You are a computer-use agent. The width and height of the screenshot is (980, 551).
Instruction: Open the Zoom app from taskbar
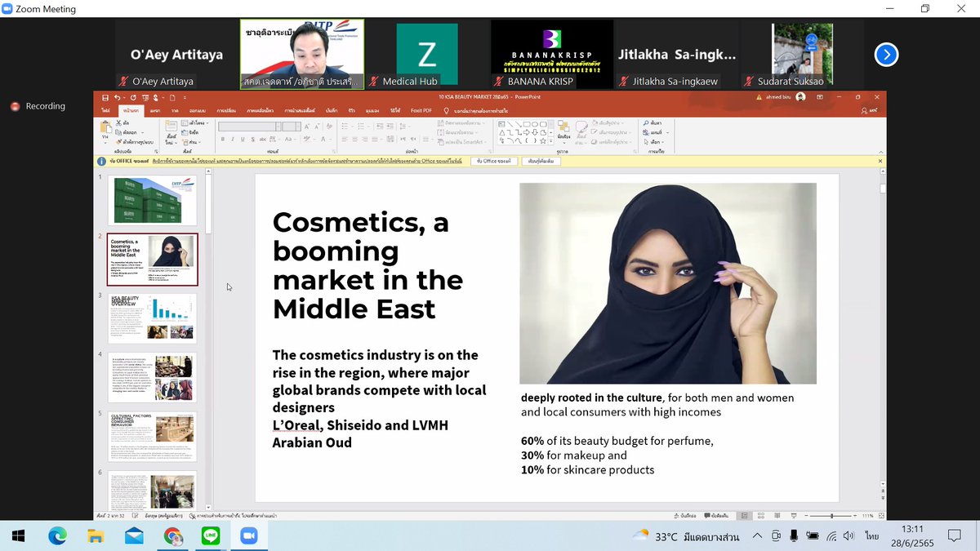[x=247, y=536]
